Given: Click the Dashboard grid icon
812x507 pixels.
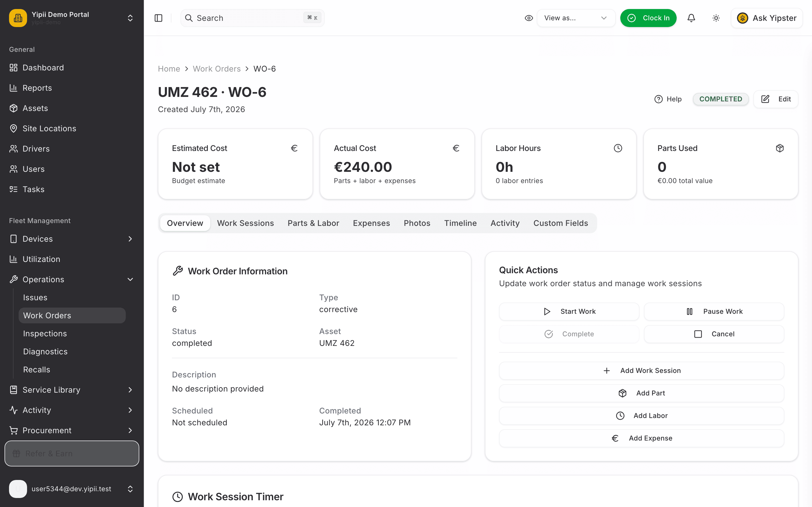Looking at the screenshot, I should 14,68.
